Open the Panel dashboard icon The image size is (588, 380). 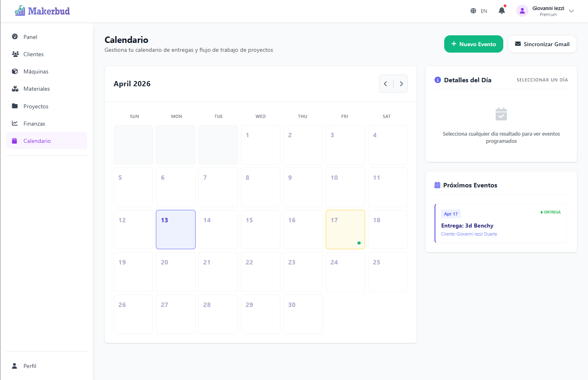coord(14,37)
